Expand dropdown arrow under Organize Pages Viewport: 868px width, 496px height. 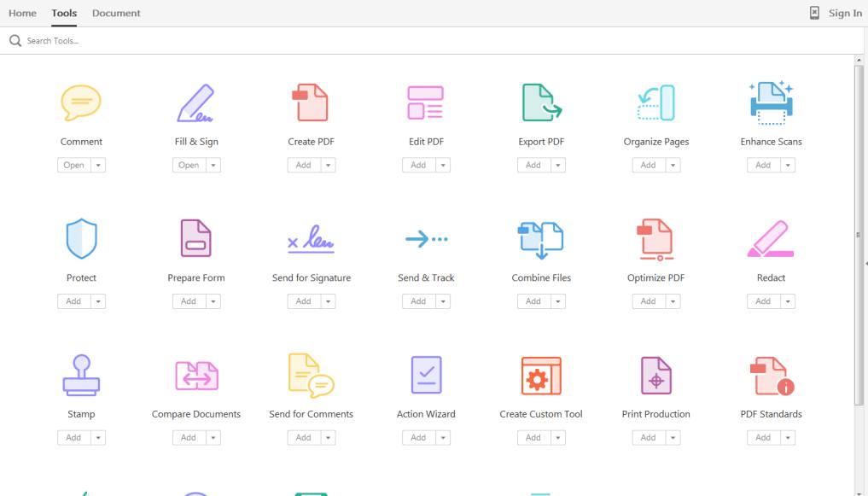(x=673, y=165)
